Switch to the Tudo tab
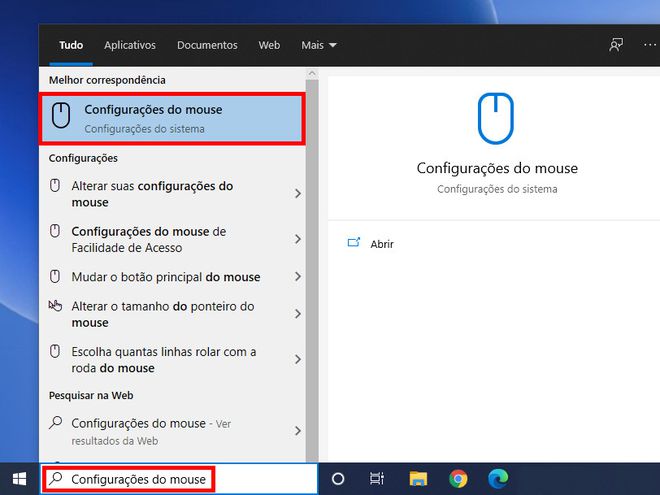The height and width of the screenshot is (495, 660). (x=71, y=45)
